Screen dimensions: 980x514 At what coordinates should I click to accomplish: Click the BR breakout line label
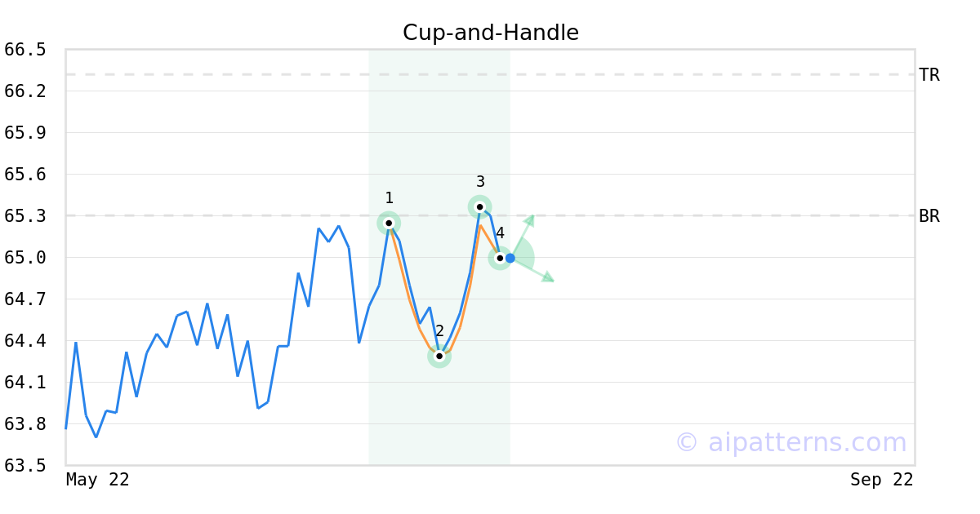click(929, 216)
